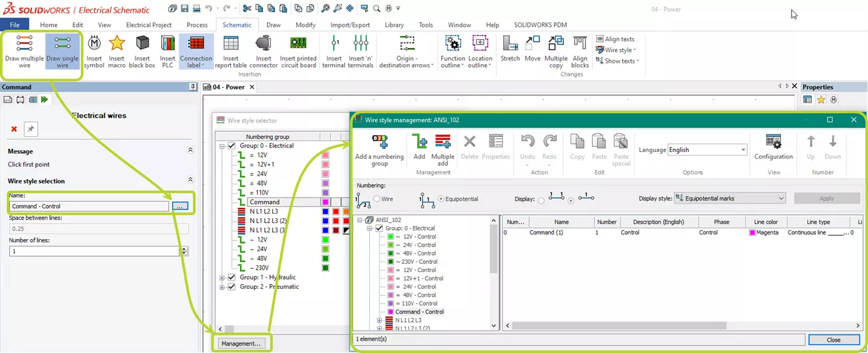868x353 pixels.
Task: Switch to the Draw ribbon tab
Action: (273, 25)
